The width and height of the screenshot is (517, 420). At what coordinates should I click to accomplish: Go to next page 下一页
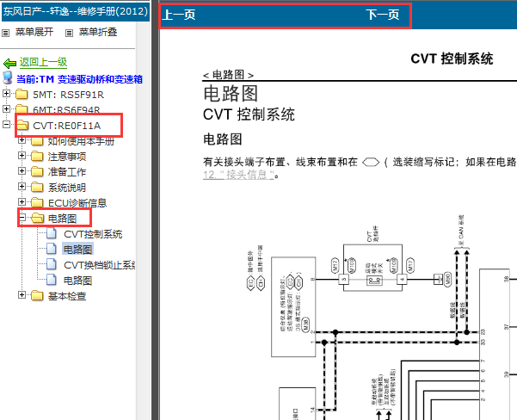coord(383,15)
